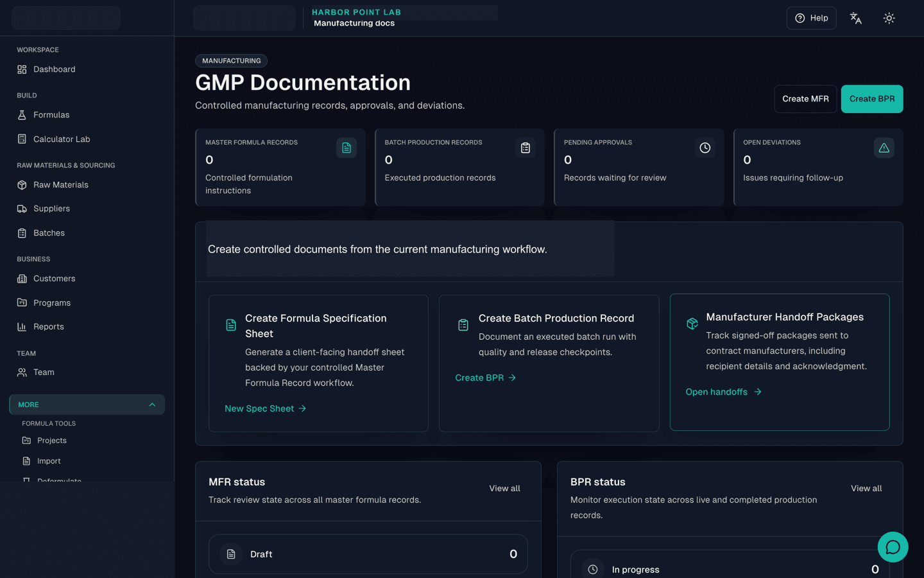This screenshot has width=924, height=578.
Task: Open the chat support bubble
Action: coord(893,547)
